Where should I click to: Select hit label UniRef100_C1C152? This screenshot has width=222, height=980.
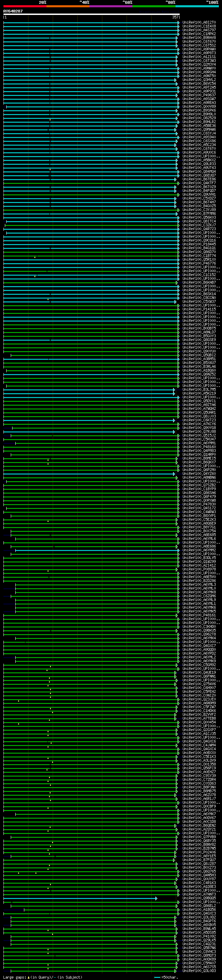[x=199, y=275]
